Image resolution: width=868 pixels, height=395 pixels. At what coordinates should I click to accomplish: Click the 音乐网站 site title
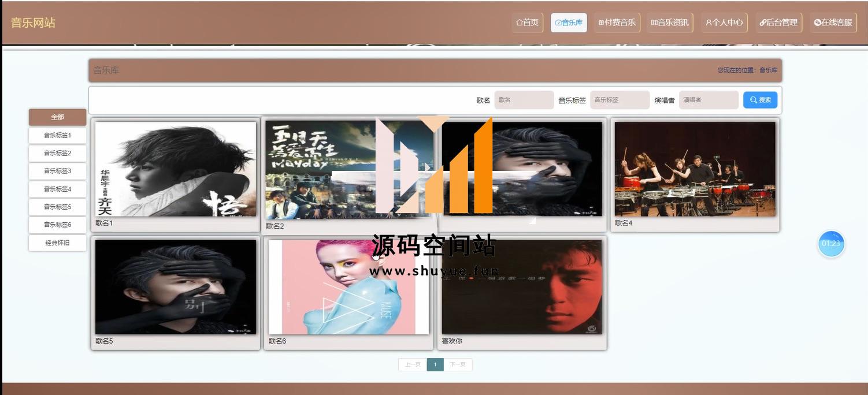pyautogui.click(x=33, y=23)
